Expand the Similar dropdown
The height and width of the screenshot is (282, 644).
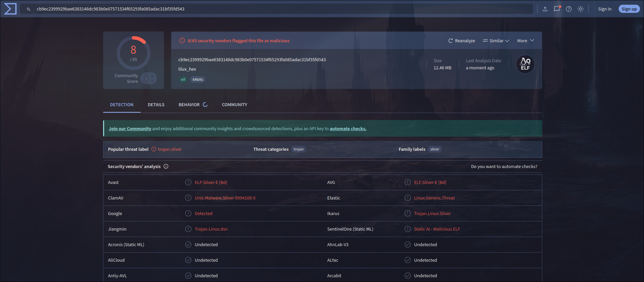coord(496,41)
